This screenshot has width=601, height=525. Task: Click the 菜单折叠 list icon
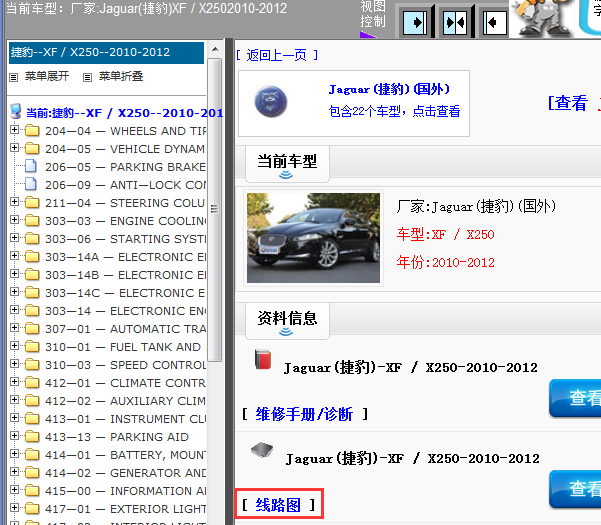[x=87, y=77]
